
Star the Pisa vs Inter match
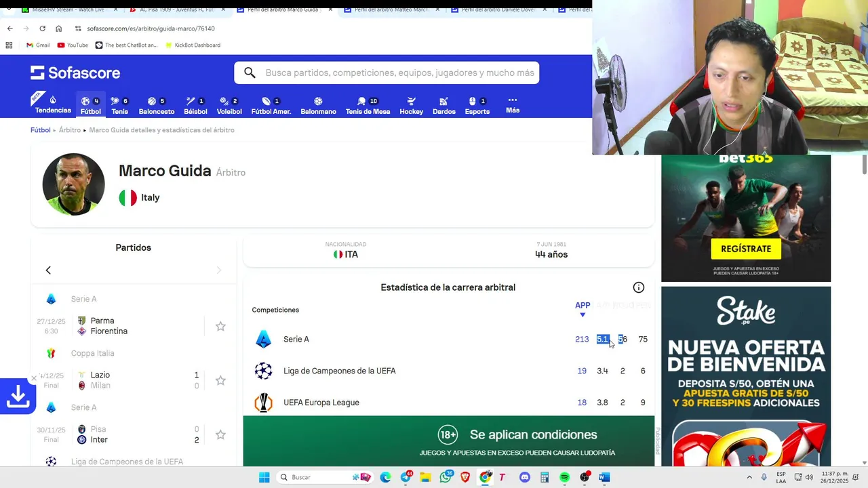pyautogui.click(x=220, y=434)
